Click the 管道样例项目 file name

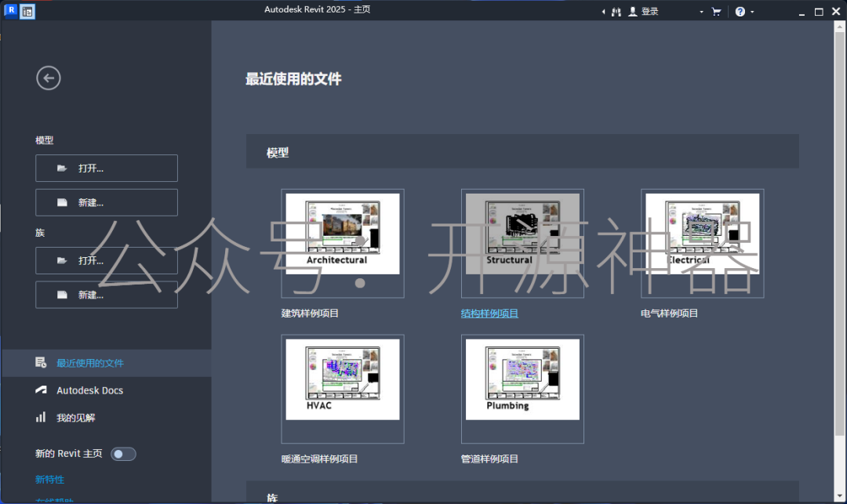pos(489,459)
